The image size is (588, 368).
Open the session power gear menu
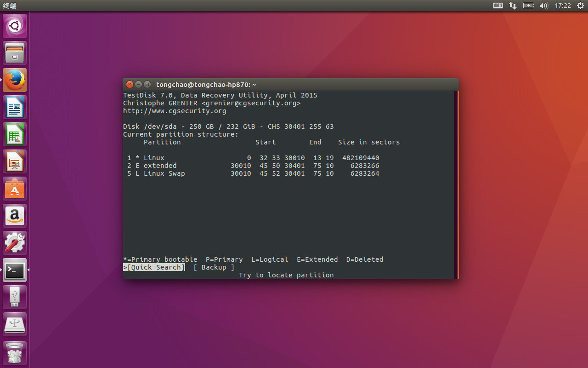tap(580, 6)
